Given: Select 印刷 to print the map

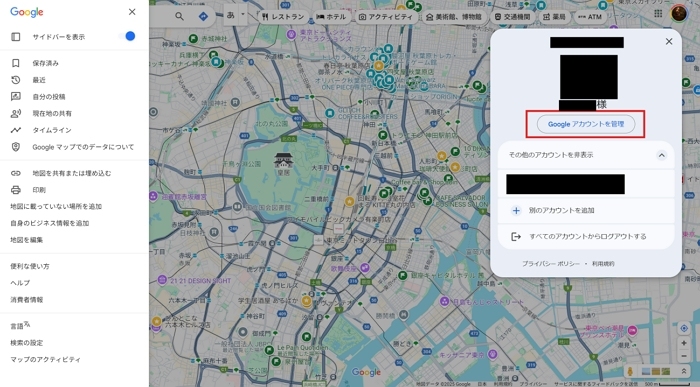Looking at the screenshot, I should point(39,190).
